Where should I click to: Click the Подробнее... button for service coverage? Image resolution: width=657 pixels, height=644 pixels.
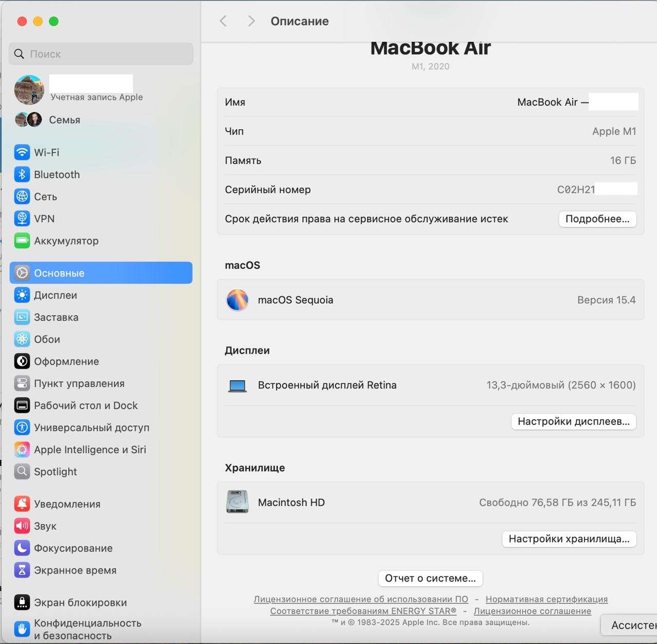(x=597, y=219)
